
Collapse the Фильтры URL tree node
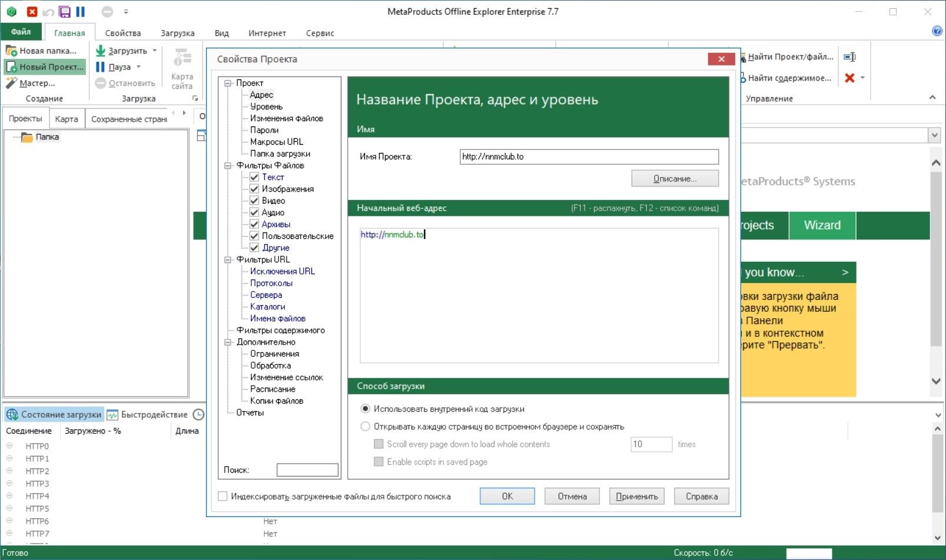pos(228,259)
